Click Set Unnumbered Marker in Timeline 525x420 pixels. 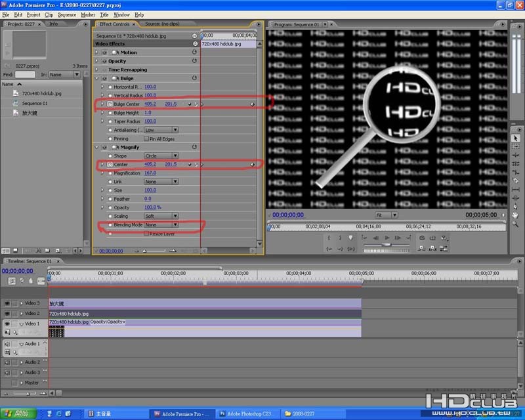pos(31,281)
